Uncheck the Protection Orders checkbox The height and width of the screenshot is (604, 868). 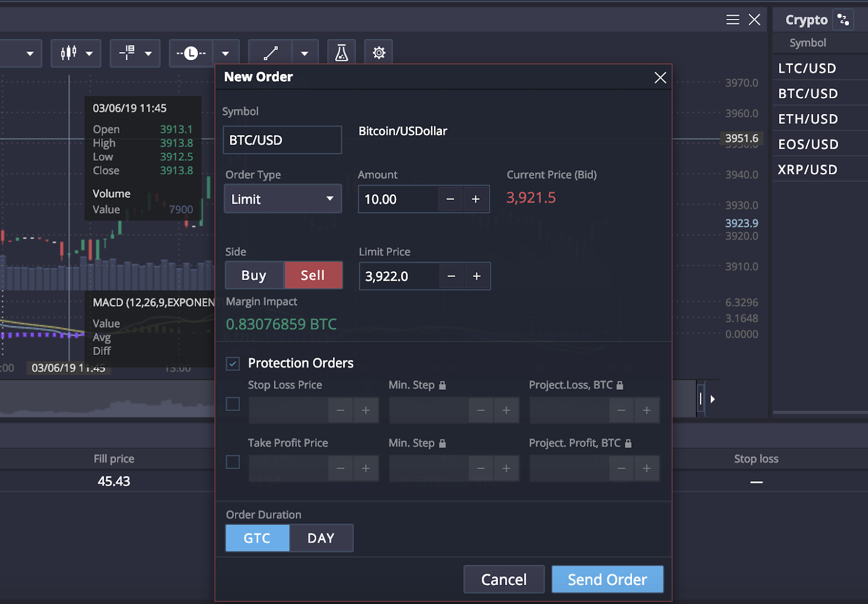coord(233,364)
